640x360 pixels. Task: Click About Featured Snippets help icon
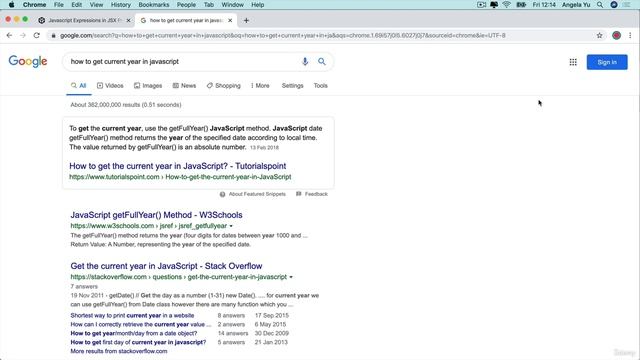[x=222, y=194]
